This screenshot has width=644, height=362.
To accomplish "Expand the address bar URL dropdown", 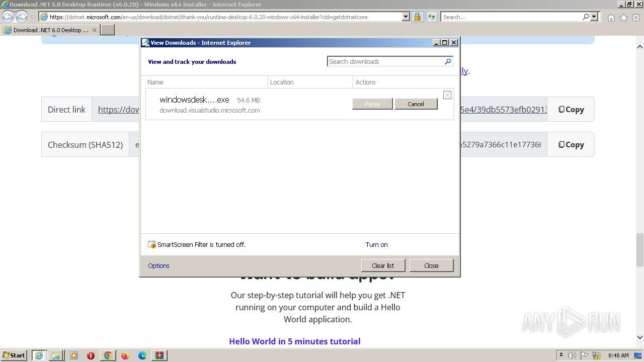I will pos(406,17).
